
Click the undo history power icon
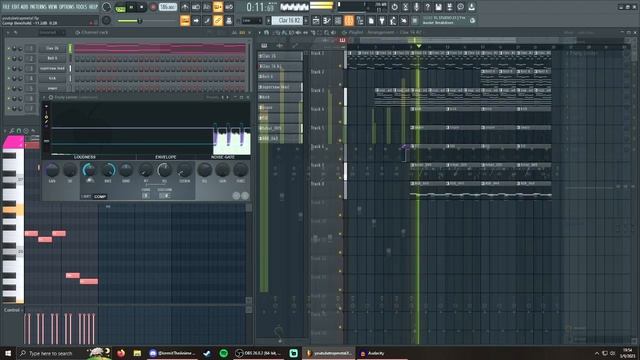(x=394, y=7)
